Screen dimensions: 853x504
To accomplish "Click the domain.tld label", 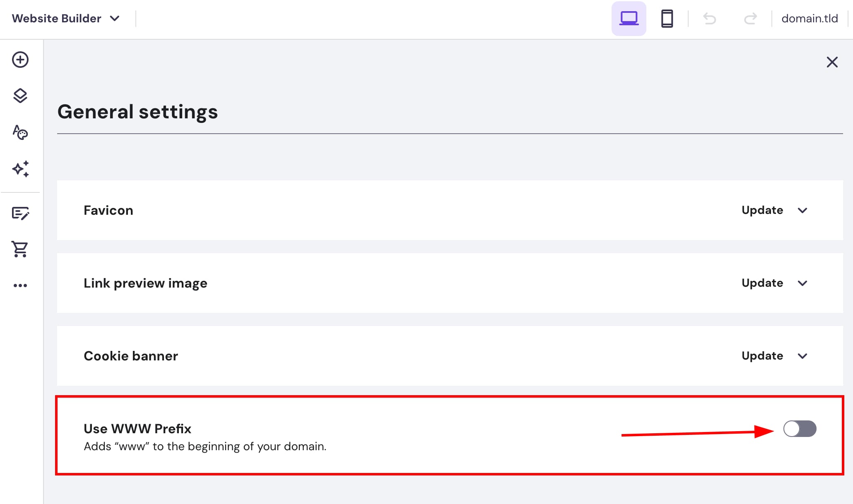I will coord(809,18).
